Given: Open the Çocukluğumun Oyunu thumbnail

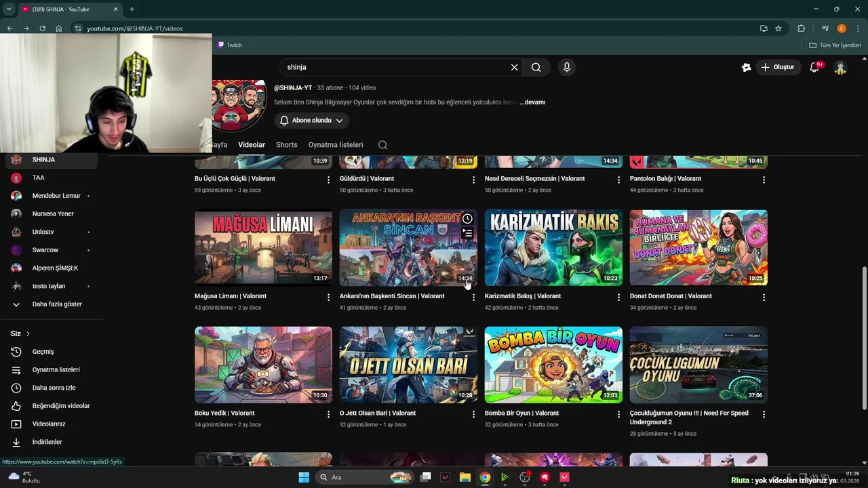Looking at the screenshot, I should [698, 365].
